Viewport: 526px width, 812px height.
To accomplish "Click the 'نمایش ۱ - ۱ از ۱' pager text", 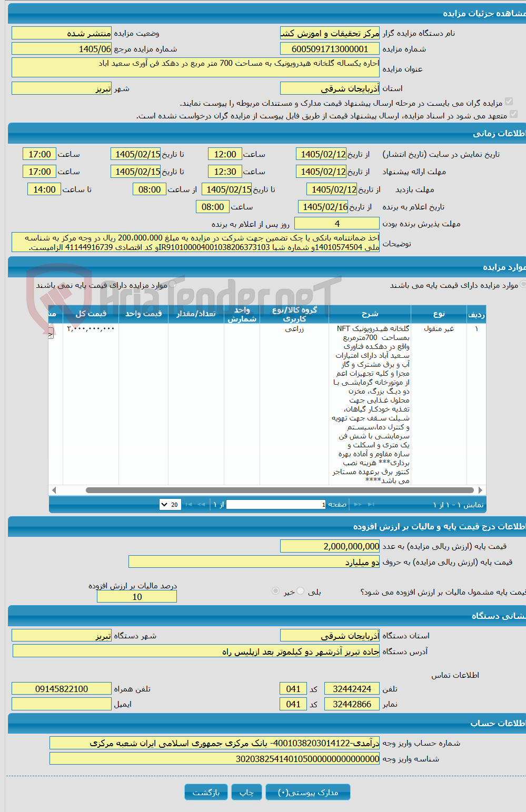I will coord(458,505).
